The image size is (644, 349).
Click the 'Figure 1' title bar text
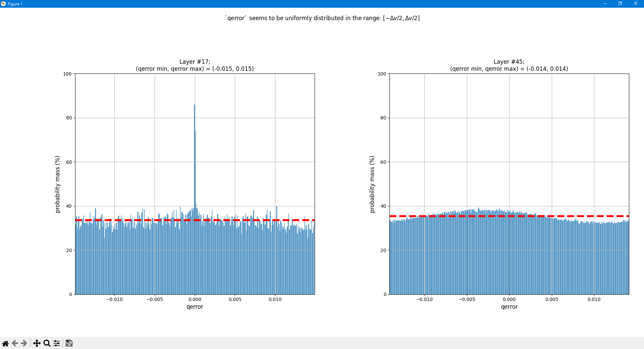pyautogui.click(x=15, y=4)
